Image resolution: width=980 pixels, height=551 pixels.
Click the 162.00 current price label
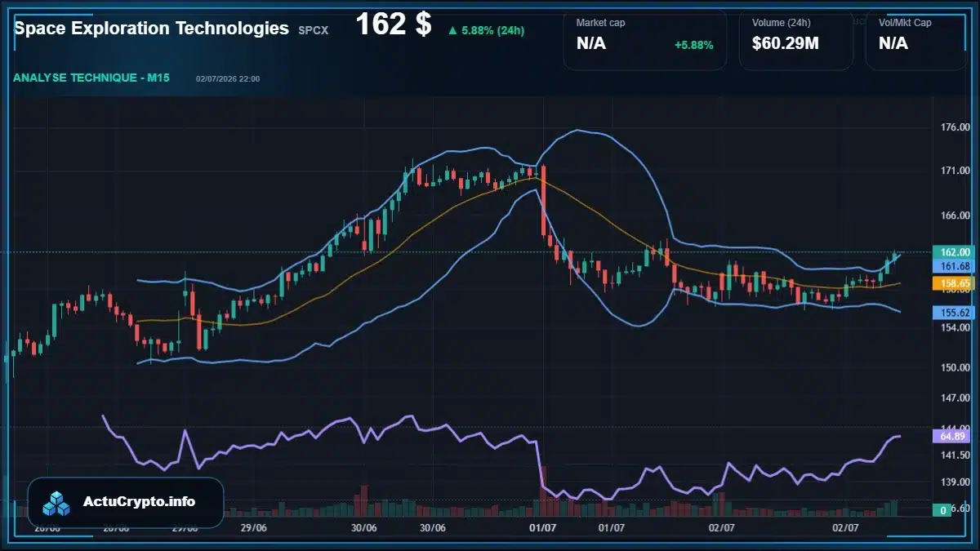click(954, 252)
